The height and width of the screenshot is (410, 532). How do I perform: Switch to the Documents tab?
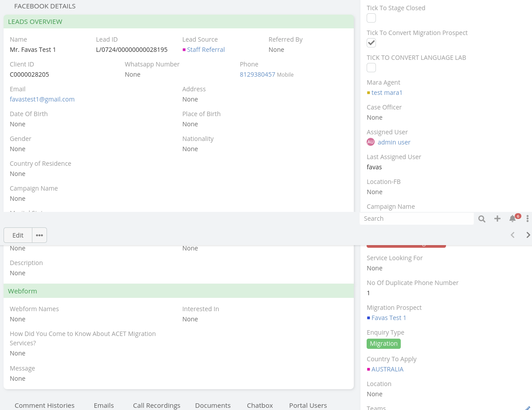pyautogui.click(x=213, y=405)
